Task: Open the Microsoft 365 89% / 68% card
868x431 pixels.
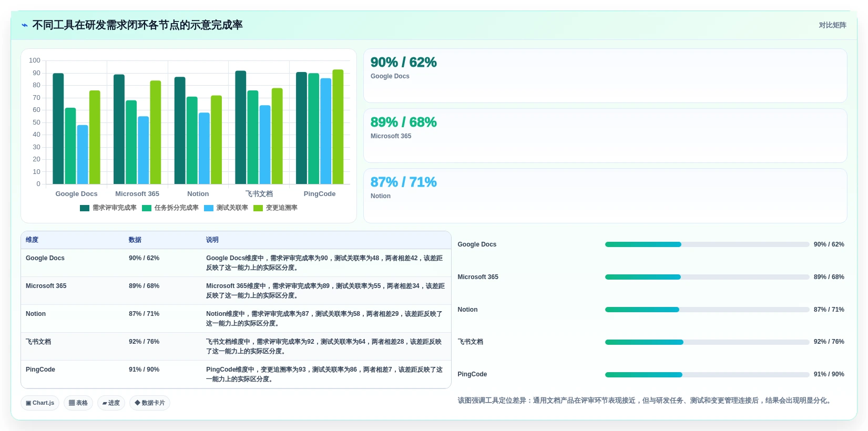Action: pyautogui.click(x=605, y=136)
